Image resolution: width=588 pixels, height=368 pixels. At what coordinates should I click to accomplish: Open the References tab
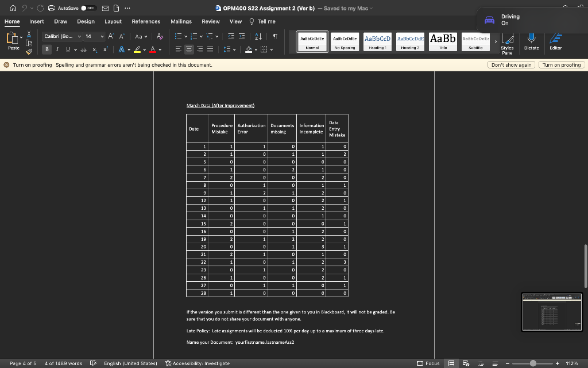click(146, 21)
